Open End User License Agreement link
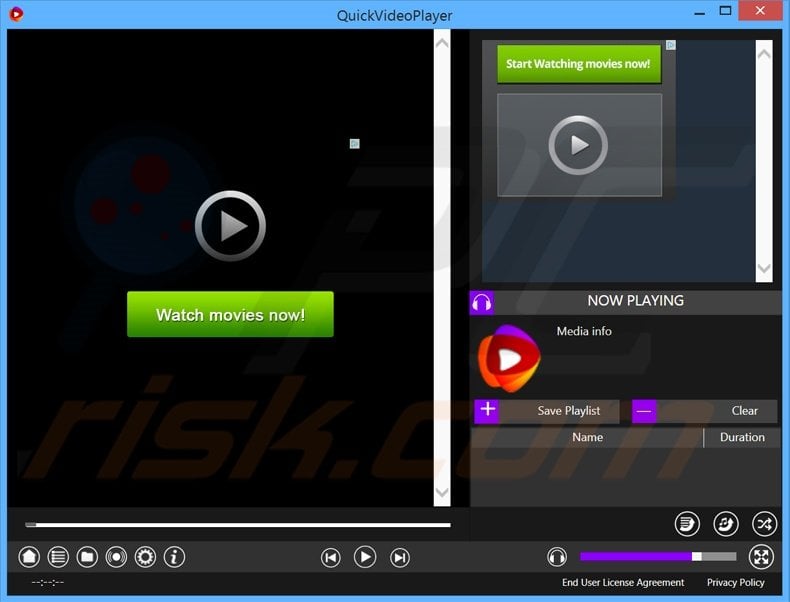Image resolution: width=790 pixels, height=602 pixels. (623, 582)
